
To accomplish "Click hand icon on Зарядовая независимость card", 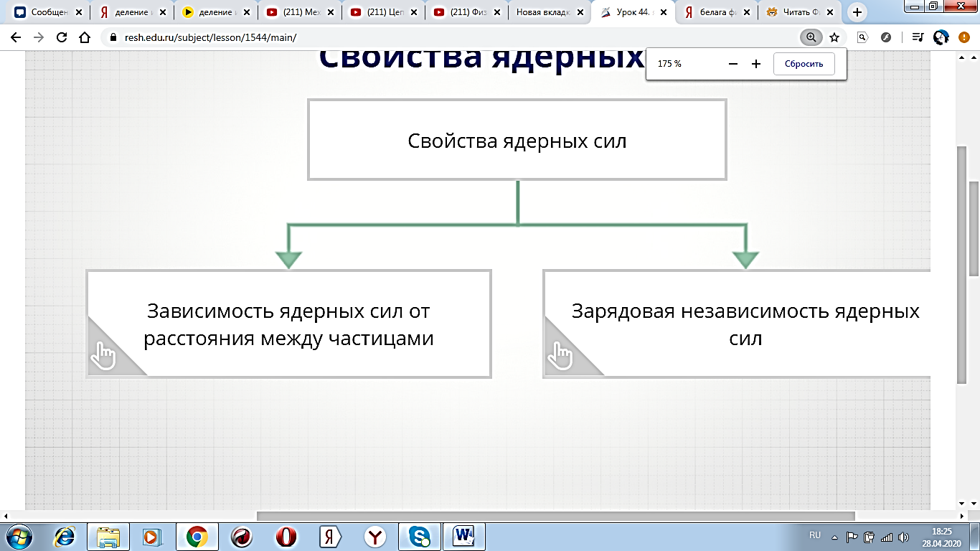I will pyautogui.click(x=561, y=356).
